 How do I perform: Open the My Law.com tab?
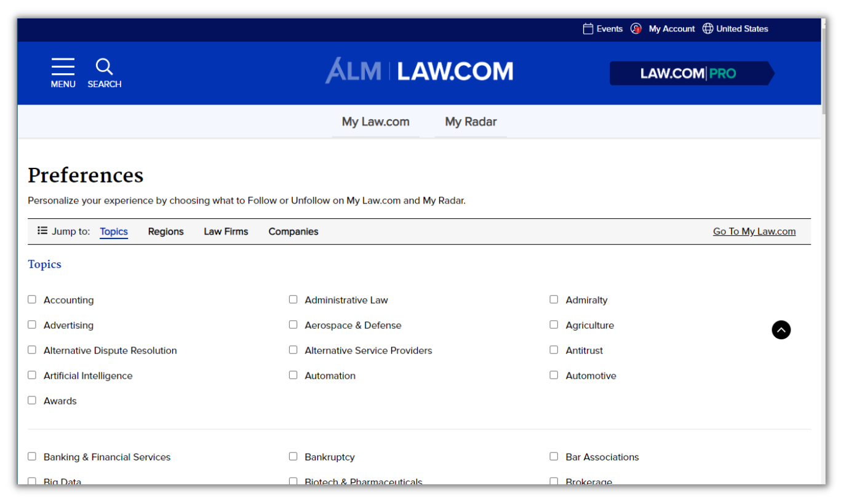[375, 122]
